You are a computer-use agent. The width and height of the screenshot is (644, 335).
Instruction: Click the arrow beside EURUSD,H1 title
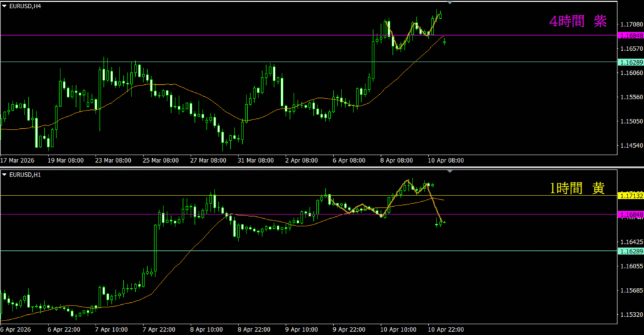pyautogui.click(x=4, y=173)
